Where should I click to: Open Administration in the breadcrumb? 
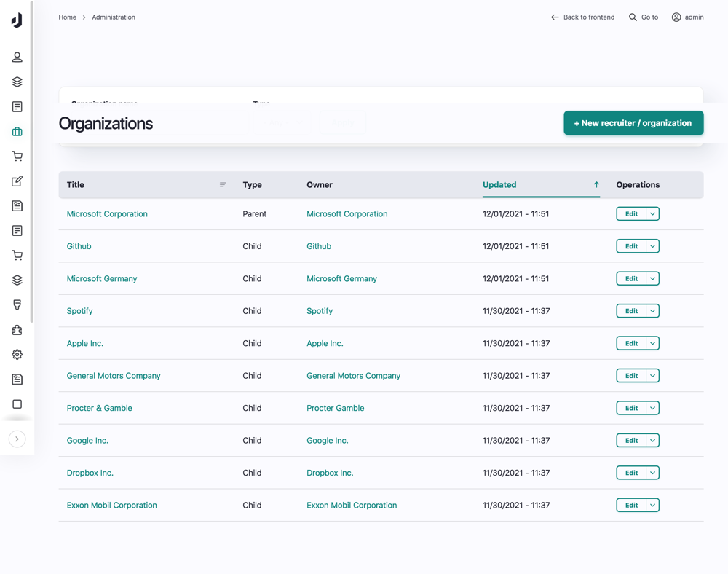coord(114,17)
